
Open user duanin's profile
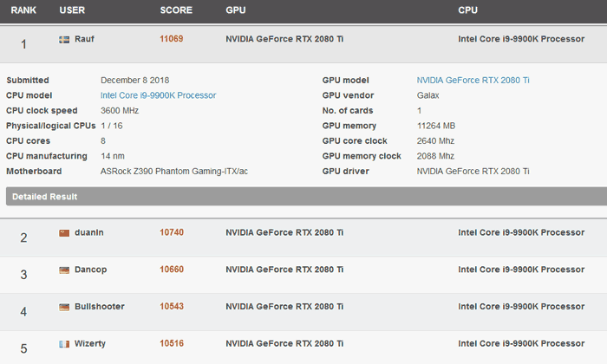tap(89, 232)
